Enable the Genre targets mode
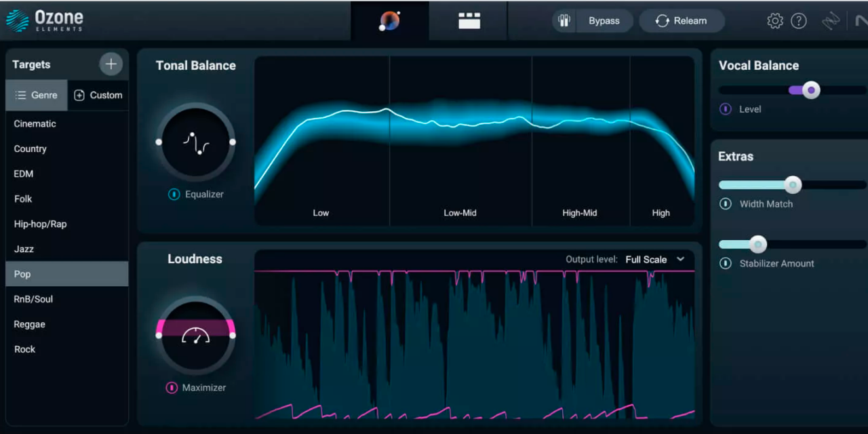Screen dimensions: 868x434 37,95
